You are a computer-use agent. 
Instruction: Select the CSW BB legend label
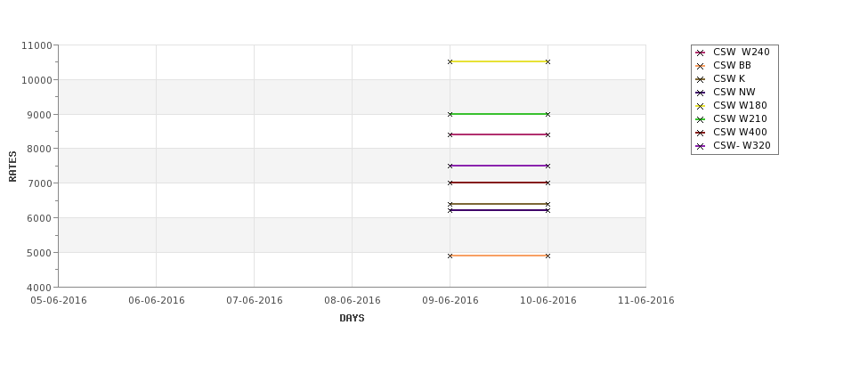click(732, 65)
